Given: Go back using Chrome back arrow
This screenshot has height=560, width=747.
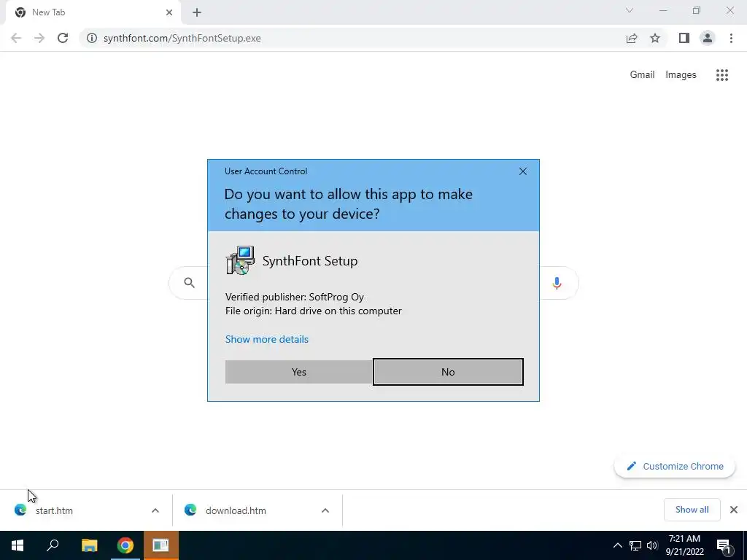Looking at the screenshot, I should click(x=16, y=38).
